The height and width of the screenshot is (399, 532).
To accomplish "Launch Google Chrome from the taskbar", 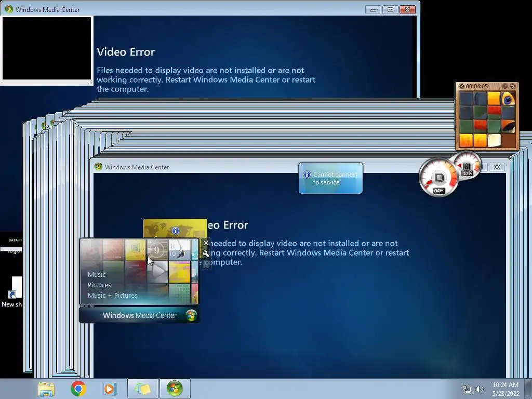I will tap(78, 389).
